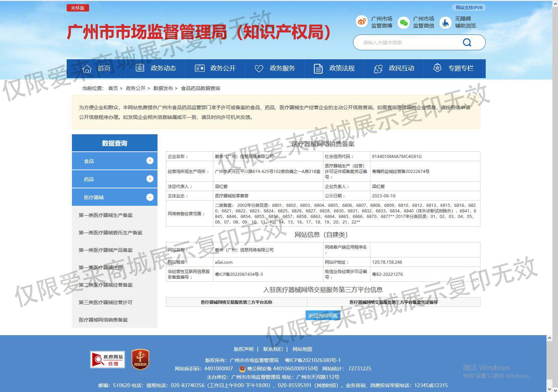
Task: Click breadcrumb link 首页
Action: coord(113,88)
